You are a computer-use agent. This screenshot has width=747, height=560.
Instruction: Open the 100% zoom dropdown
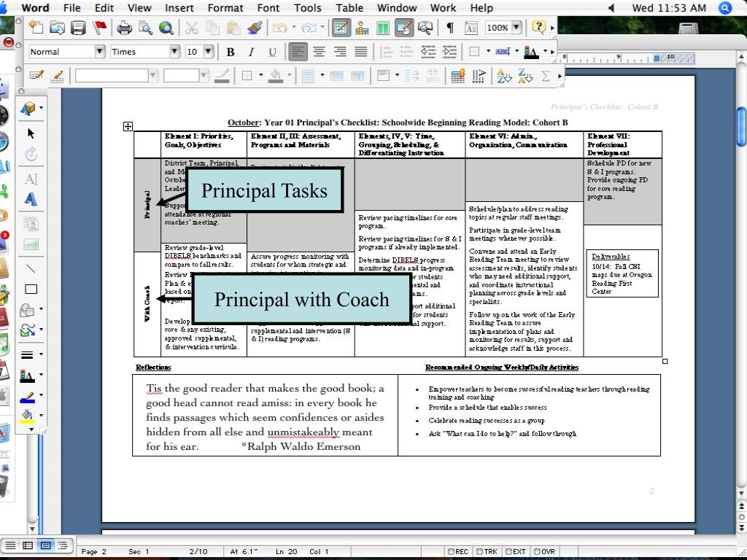pyautogui.click(x=516, y=28)
